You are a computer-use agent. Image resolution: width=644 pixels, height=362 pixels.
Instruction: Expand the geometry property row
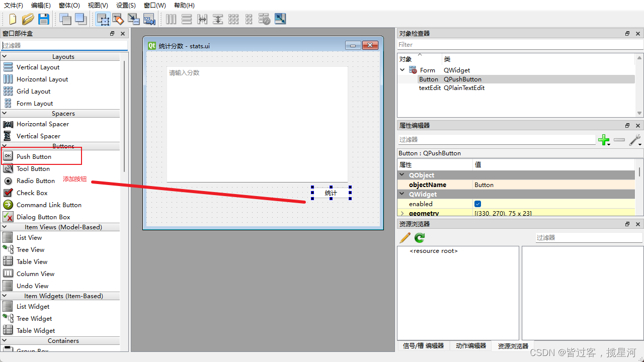402,214
